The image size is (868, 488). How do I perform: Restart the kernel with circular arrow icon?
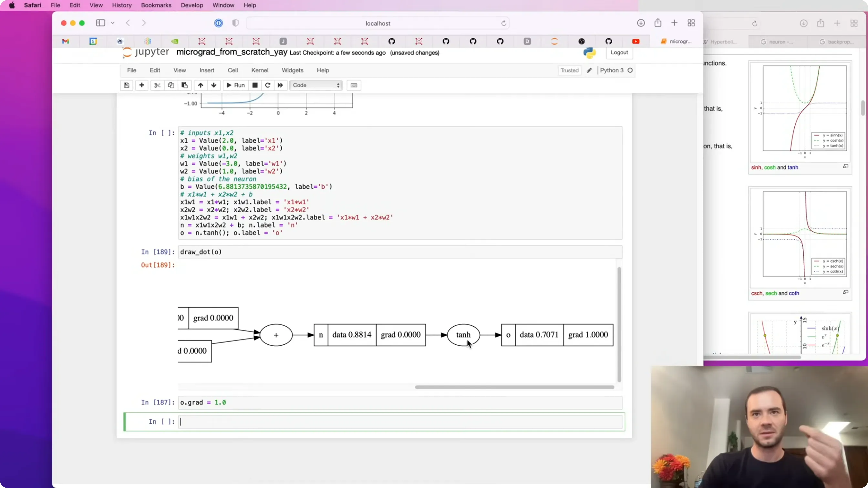tap(268, 85)
